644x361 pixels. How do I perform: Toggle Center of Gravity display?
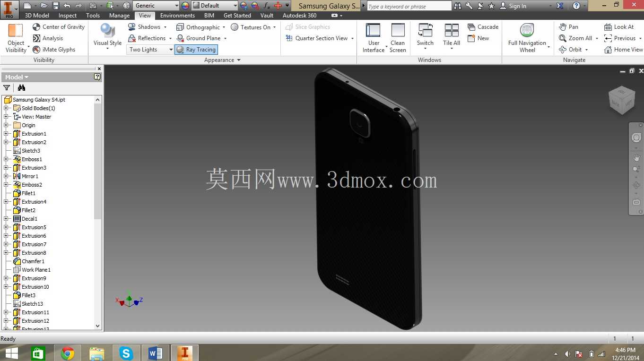pos(59,27)
